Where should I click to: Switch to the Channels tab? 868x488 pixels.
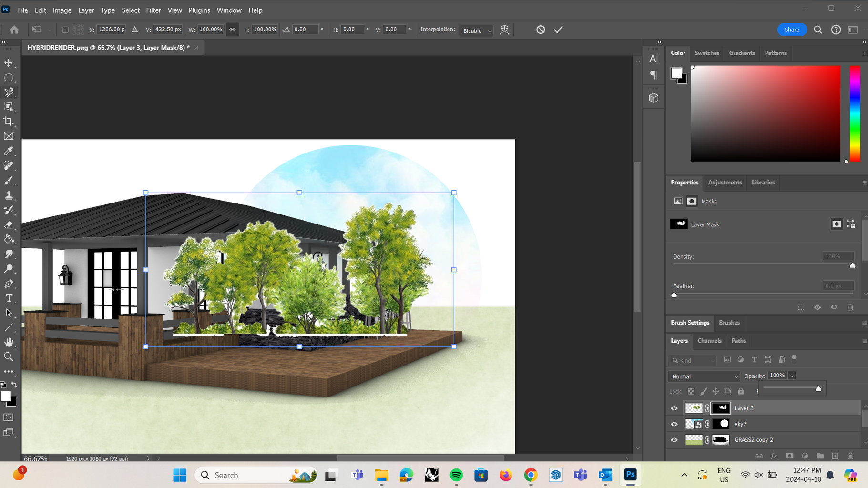[709, 341]
